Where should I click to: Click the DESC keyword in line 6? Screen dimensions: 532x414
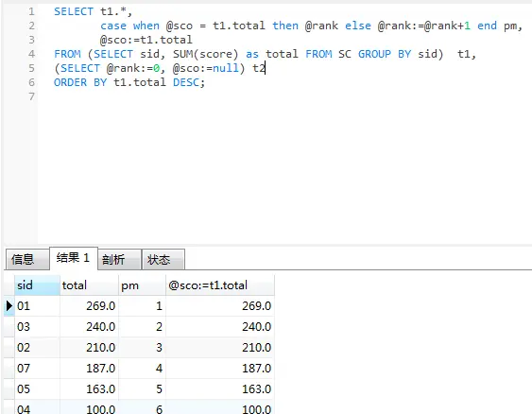186,82
